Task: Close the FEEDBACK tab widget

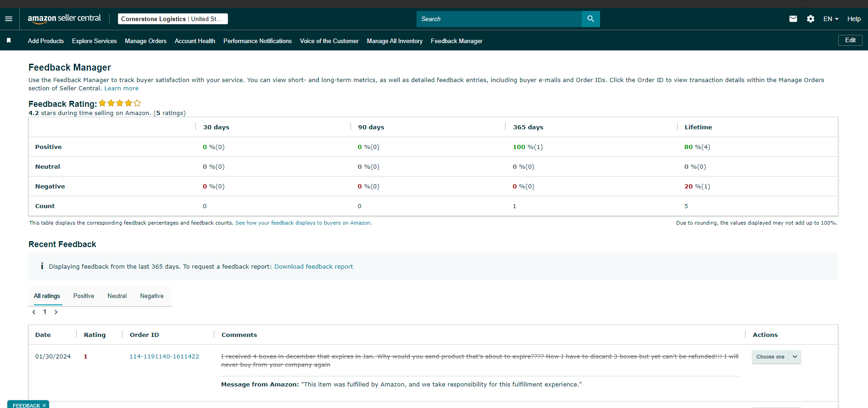Action: click(x=44, y=405)
